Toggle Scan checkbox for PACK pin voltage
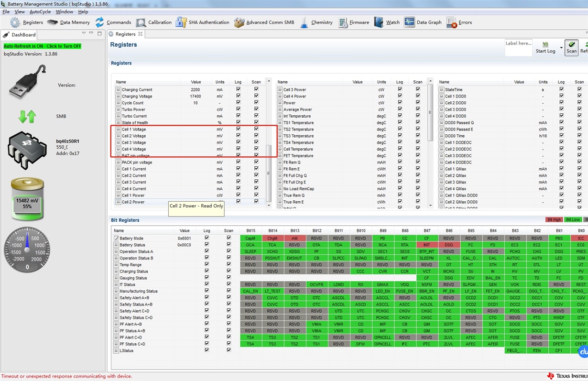 point(256,162)
